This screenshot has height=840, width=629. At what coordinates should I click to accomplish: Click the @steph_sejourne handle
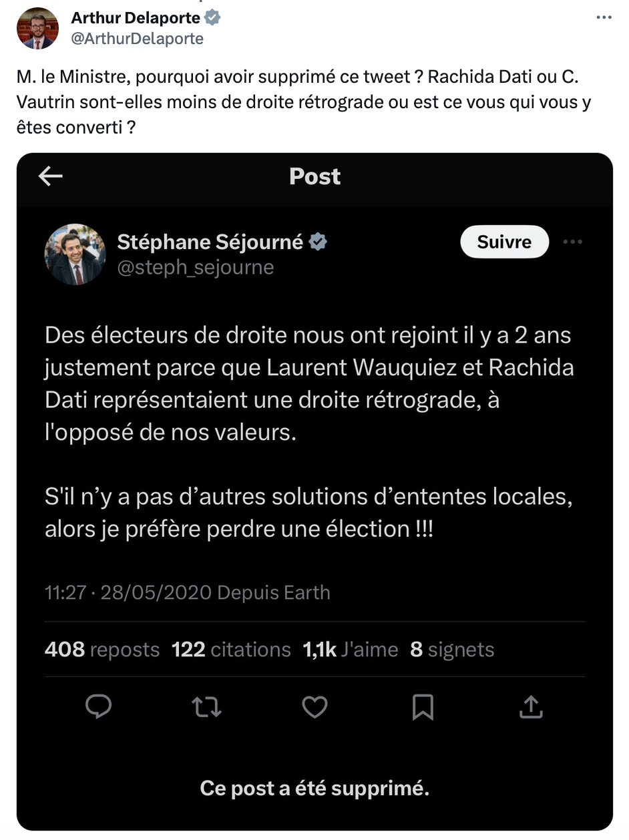[x=196, y=268]
